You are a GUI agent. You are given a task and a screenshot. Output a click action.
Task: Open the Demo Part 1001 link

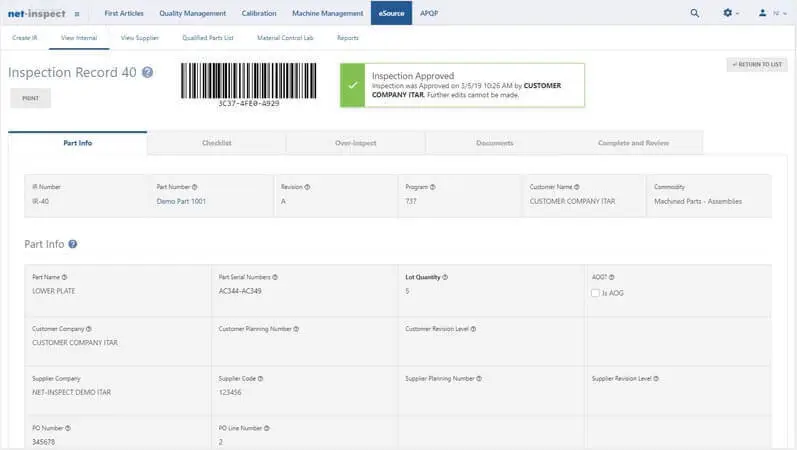181,201
